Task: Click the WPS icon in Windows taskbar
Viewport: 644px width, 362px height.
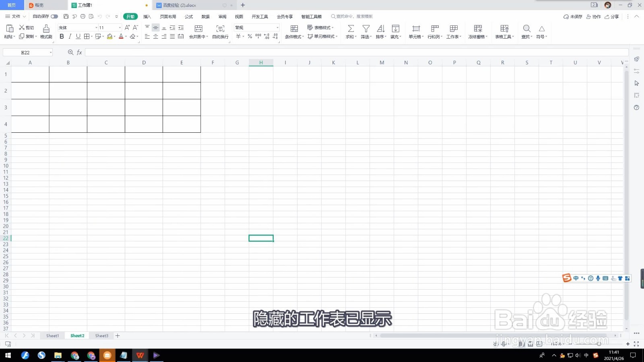Action: pos(140,355)
